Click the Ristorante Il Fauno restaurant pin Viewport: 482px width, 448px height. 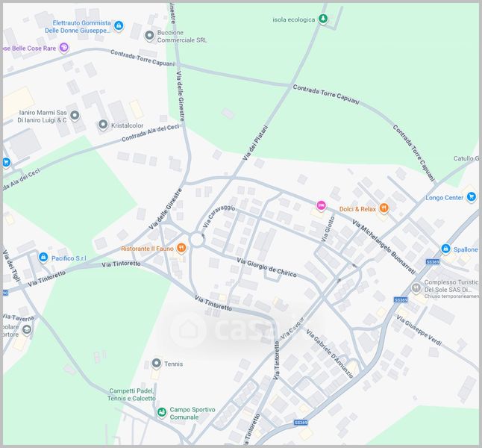click(x=181, y=248)
